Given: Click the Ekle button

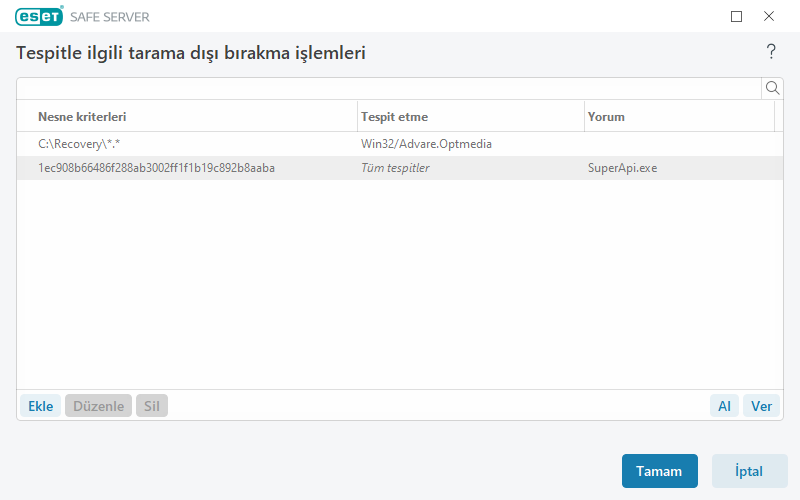Looking at the screenshot, I should tap(40, 406).
